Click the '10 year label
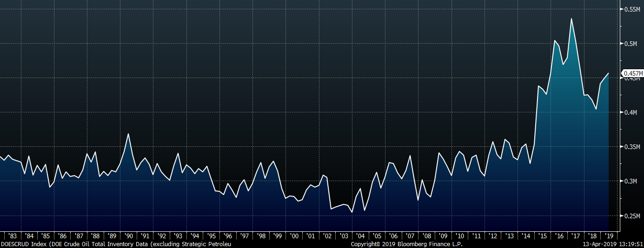This screenshot has width=644, height=248. pos(461,236)
